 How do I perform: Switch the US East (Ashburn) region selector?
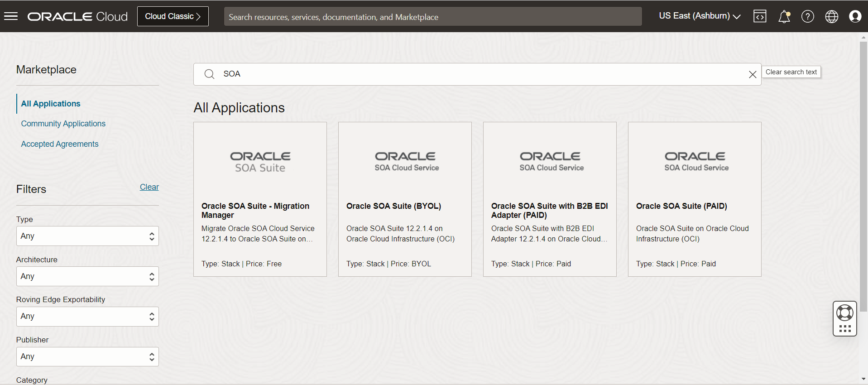click(x=699, y=16)
